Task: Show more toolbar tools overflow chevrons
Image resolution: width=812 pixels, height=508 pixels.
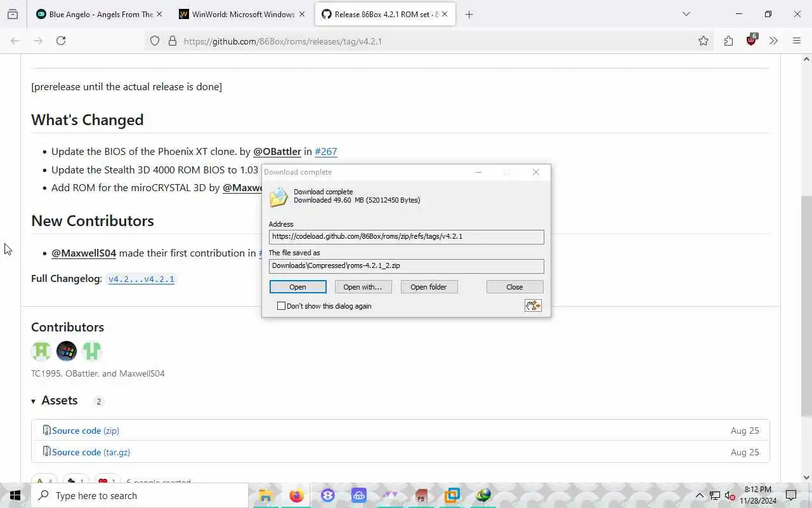Action: click(773, 41)
